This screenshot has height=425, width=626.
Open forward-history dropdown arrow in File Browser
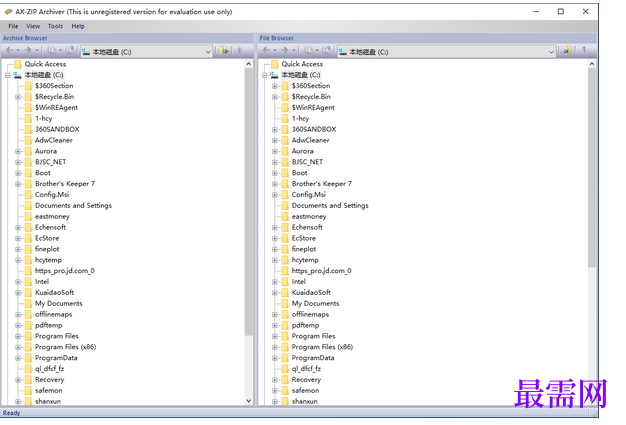[x=293, y=50]
